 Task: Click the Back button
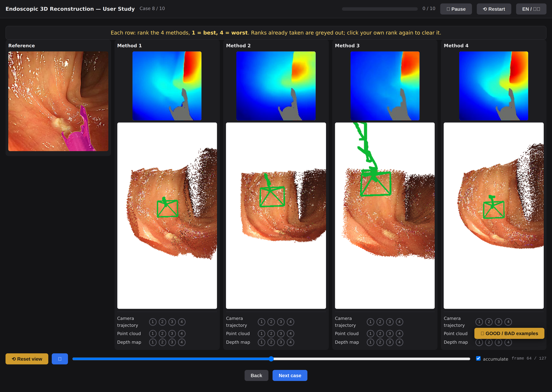[x=256, y=375]
